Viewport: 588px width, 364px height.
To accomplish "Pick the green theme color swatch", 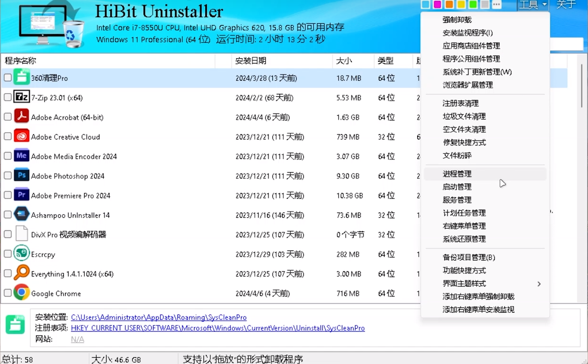I will (473, 5).
